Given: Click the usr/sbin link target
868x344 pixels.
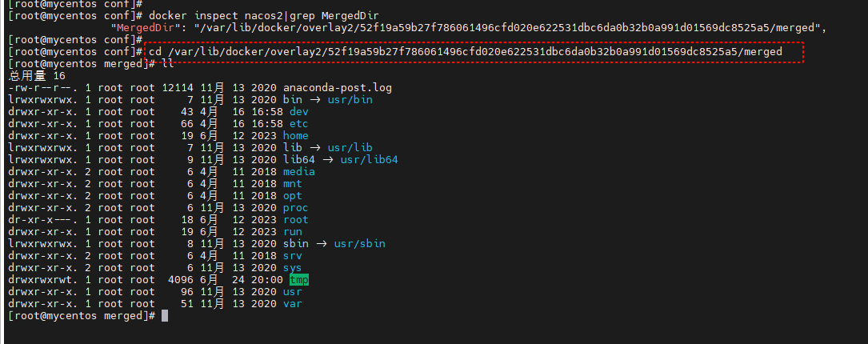Looking at the screenshot, I should [360, 244].
